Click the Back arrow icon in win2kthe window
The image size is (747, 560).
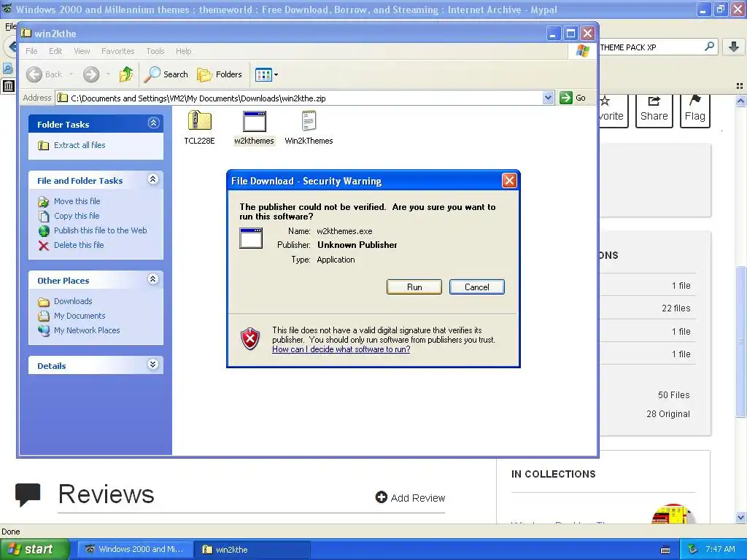click(34, 74)
